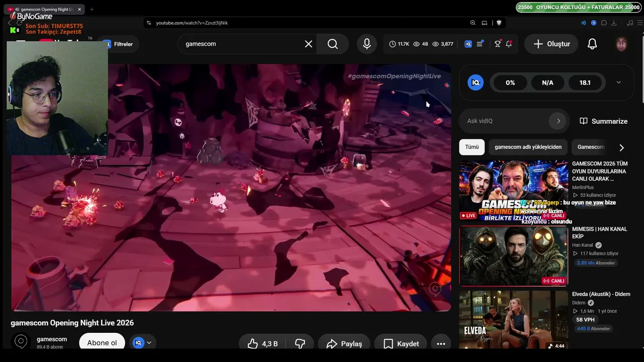Open the browser hamburger menu
The image size is (644, 362).
[640, 23]
